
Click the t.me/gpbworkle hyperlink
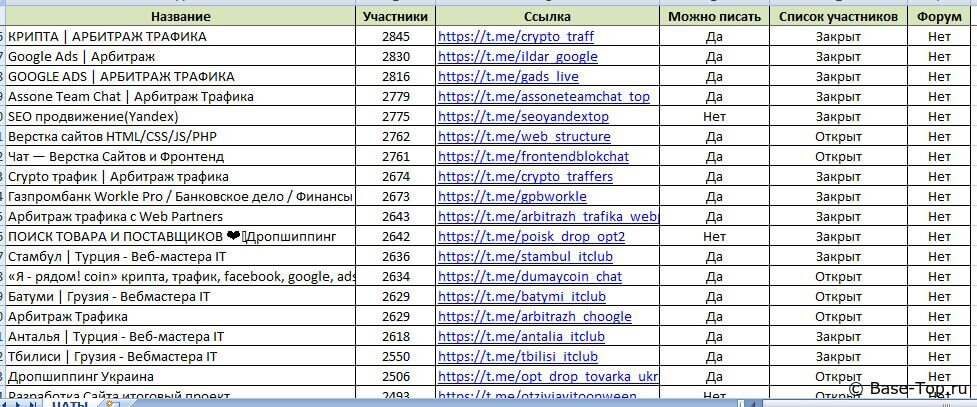[512, 197]
